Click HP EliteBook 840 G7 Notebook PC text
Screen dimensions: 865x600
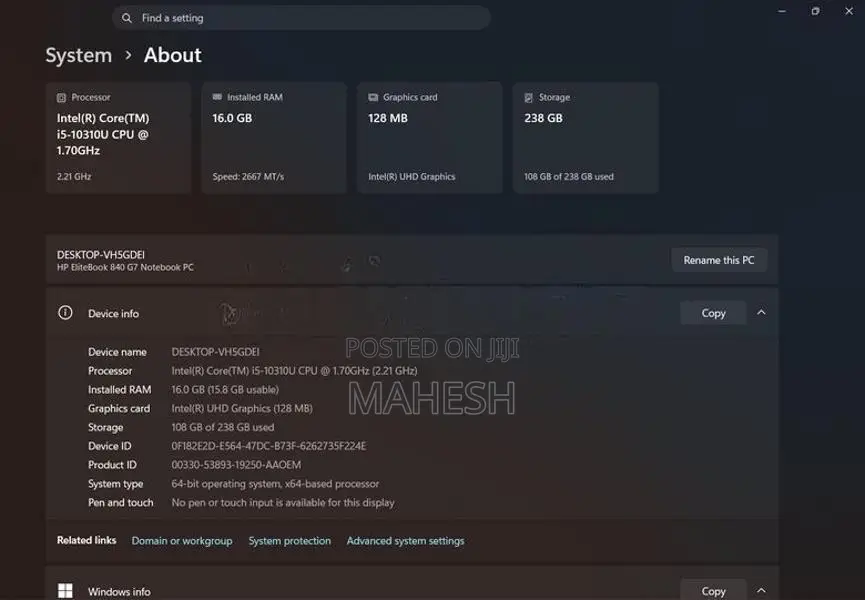point(125,267)
